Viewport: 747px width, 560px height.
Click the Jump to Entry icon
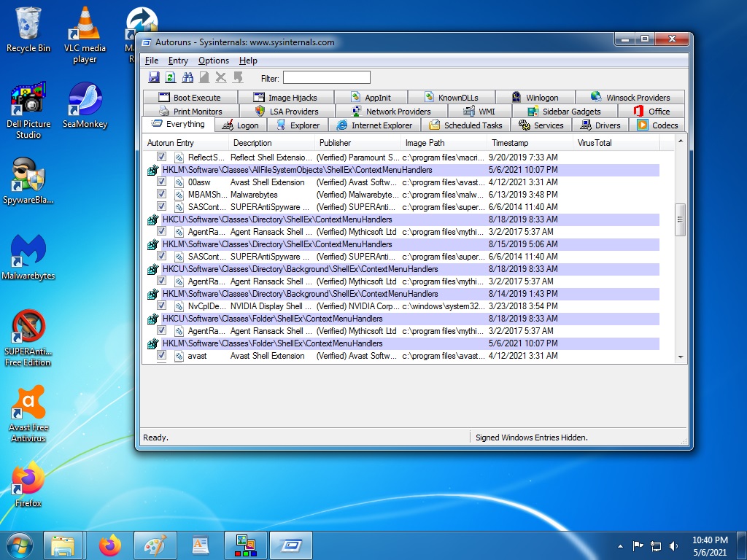[238, 77]
